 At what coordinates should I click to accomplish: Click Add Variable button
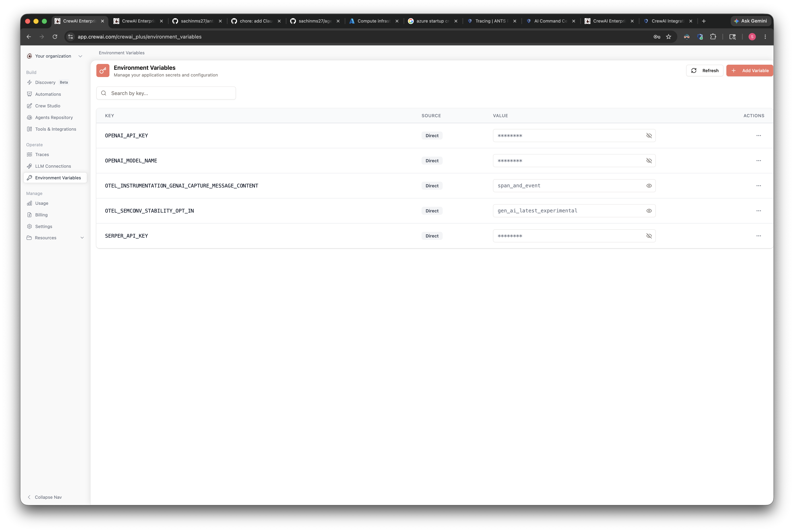click(x=749, y=70)
